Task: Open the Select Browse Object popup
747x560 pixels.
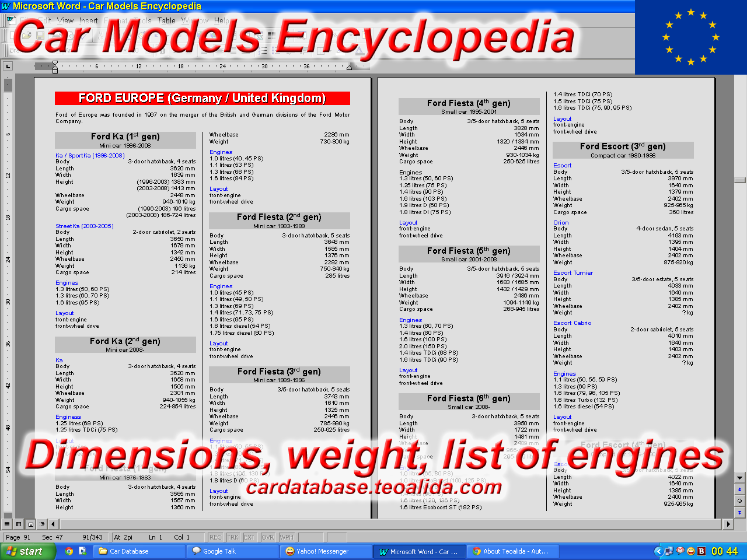Action: pyautogui.click(x=740, y=501)
